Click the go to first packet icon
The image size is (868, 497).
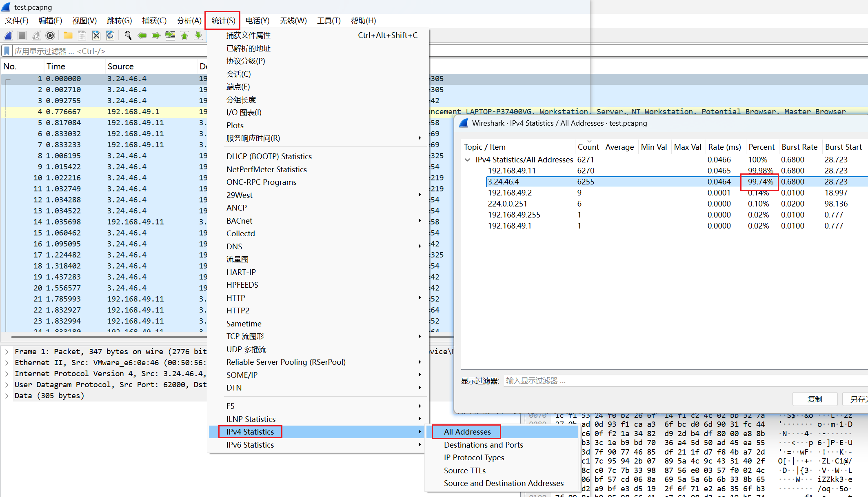[x=184, y=36]
